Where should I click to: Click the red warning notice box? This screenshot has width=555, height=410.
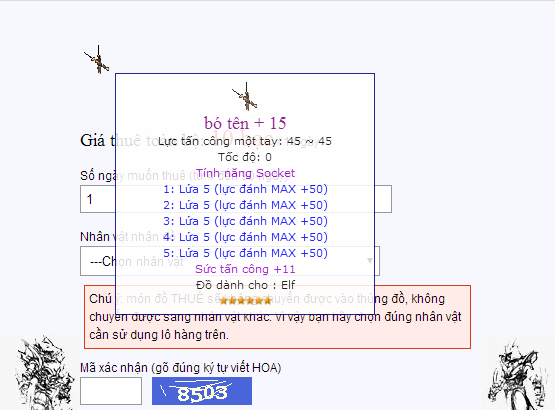pos(278,317)
